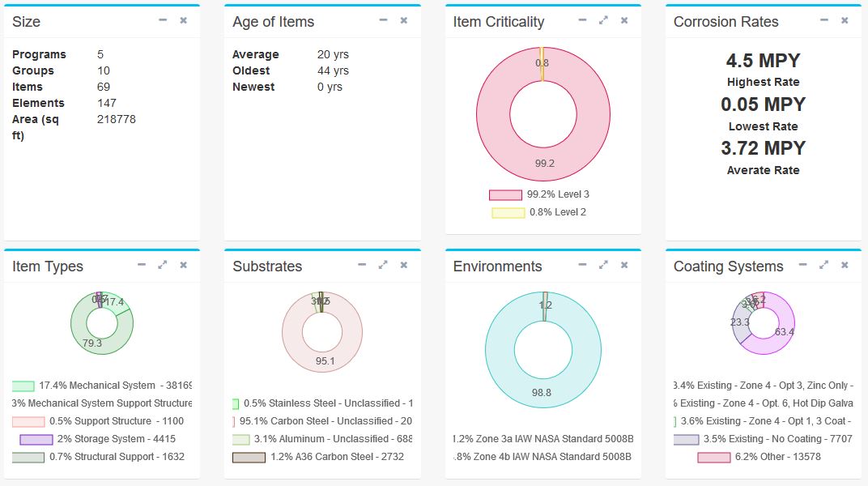
Task: Collapse the Corrosion Rates panel
Action: pos(823,20)
